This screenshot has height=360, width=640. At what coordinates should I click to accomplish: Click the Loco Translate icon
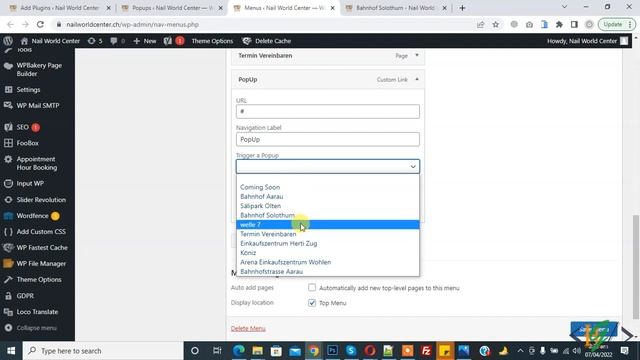click(x=8, y=312)
